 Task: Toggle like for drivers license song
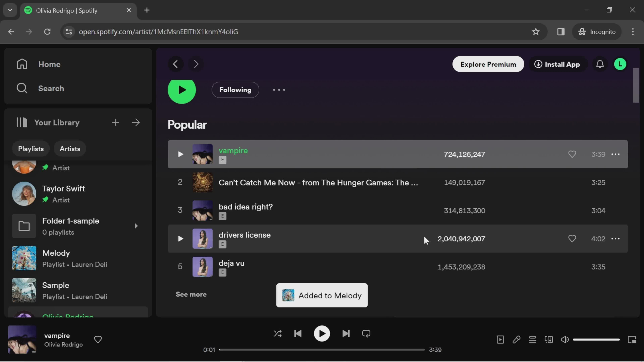(572, 238)
